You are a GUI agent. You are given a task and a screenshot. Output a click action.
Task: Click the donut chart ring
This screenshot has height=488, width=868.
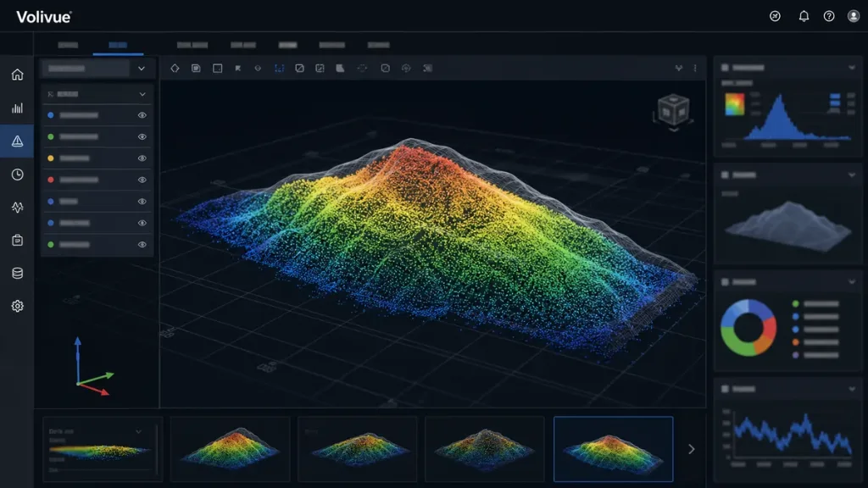coord(748,328)
